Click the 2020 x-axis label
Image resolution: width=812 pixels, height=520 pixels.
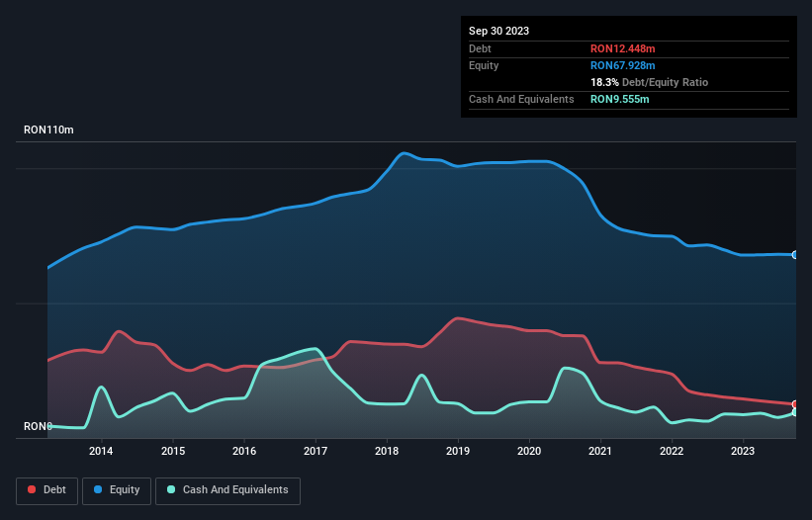tap(529, 451)
